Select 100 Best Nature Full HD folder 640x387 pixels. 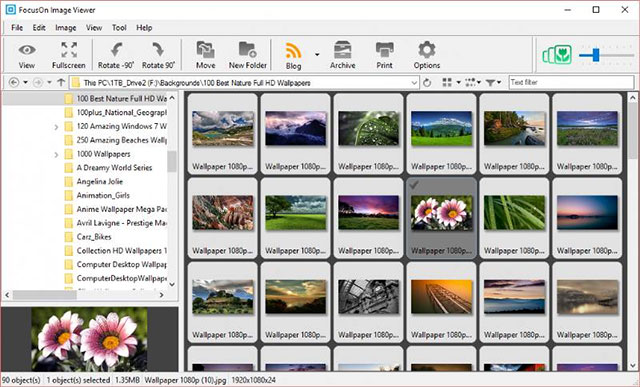[x=116, y=98]
